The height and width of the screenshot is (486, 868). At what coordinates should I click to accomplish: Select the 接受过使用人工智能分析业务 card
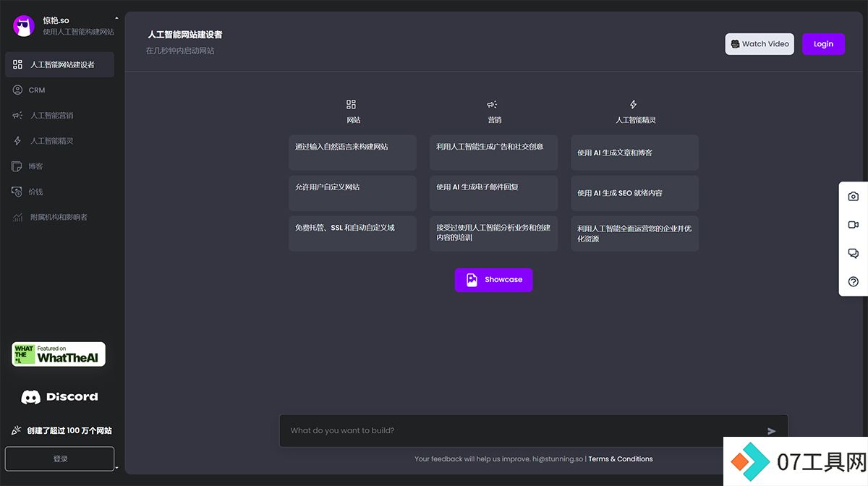tap(493, 234)
